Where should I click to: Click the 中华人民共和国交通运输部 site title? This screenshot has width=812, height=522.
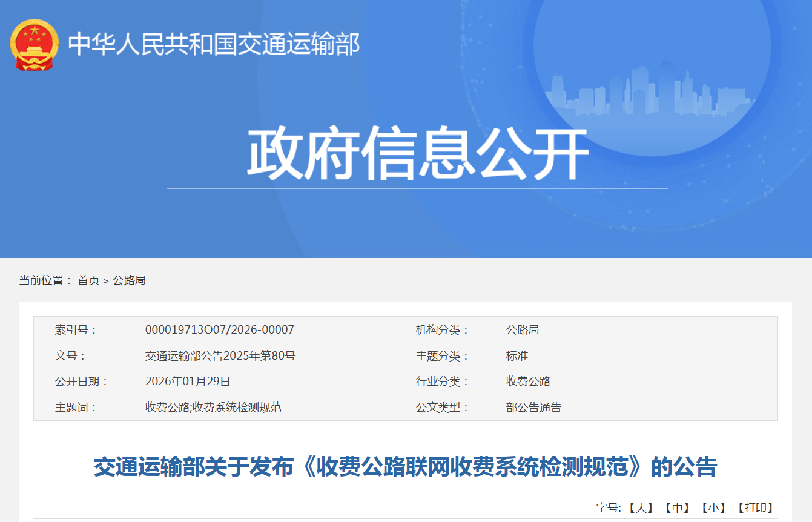point(214,45)
